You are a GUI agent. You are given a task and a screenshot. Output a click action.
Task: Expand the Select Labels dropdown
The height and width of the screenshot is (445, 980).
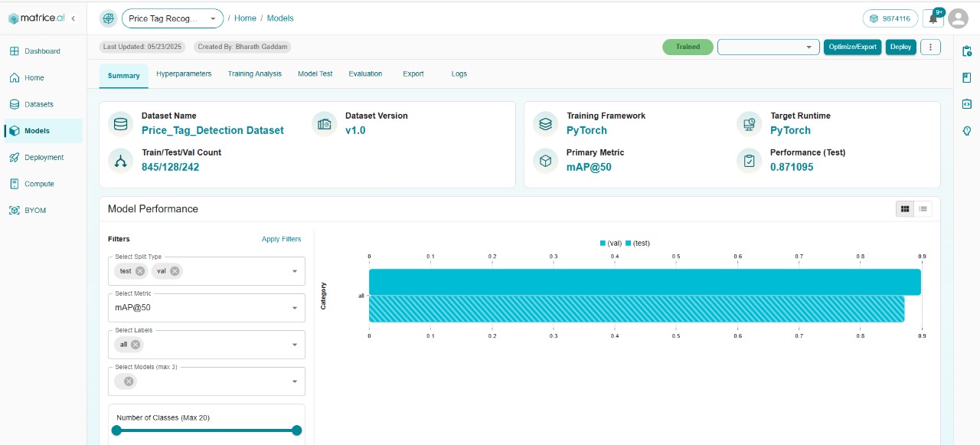(x=295, y=345)
